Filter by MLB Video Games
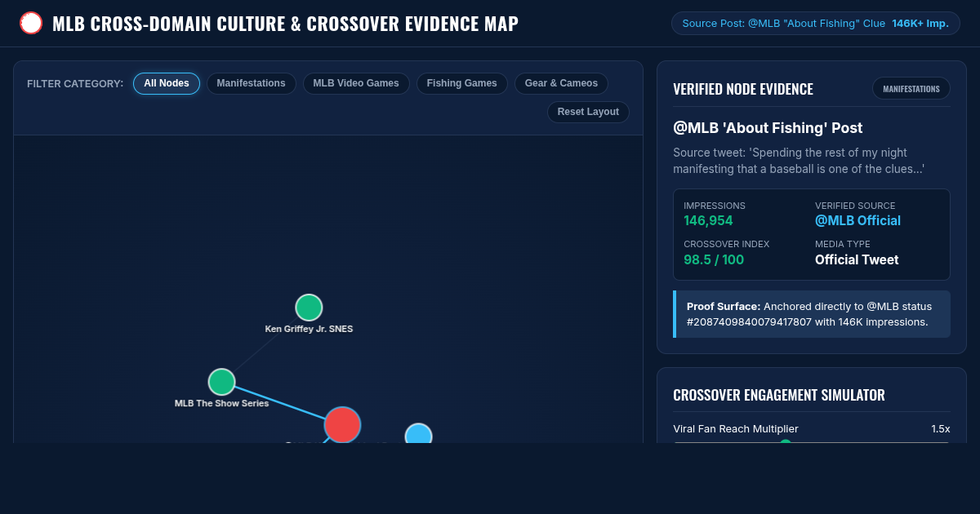 point(356,83)
